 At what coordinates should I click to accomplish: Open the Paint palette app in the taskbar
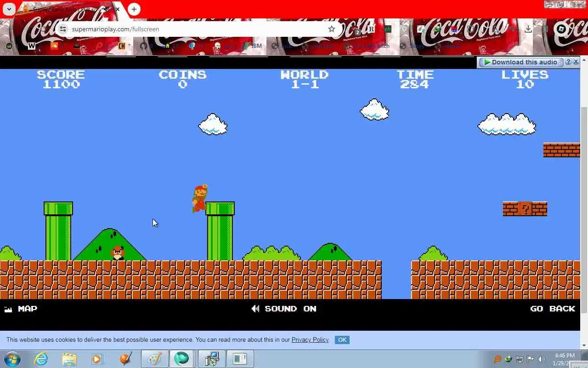pyautogui.click(x=154, y=359)
